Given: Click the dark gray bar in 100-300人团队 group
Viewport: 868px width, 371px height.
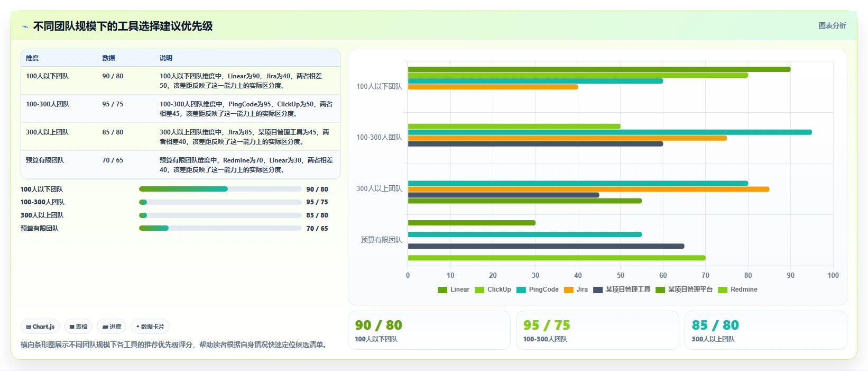Looking at the screenshot, I should pos(535,144).
